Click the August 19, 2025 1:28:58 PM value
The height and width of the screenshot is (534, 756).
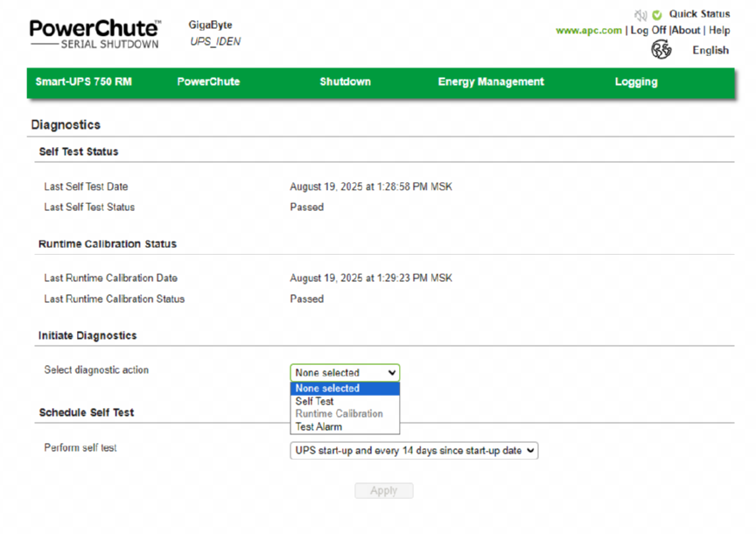tap(371, 186)
